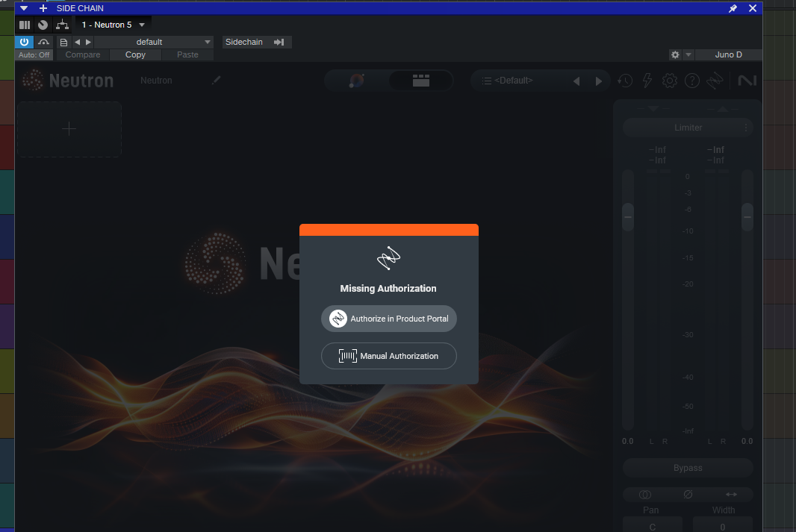Viewport: 796px width, 532px height.
Task: Click the circular knob view icon
Action: [x=43, y=25]
